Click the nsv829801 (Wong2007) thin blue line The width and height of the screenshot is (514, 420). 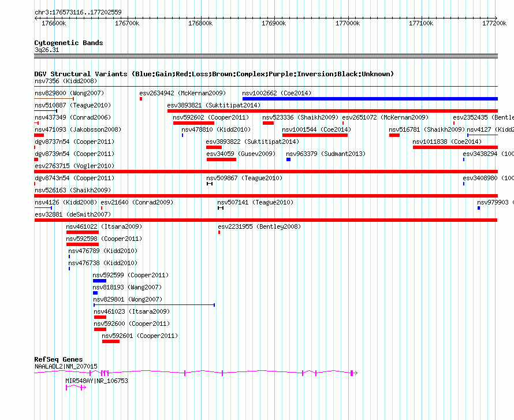point(154,305)
